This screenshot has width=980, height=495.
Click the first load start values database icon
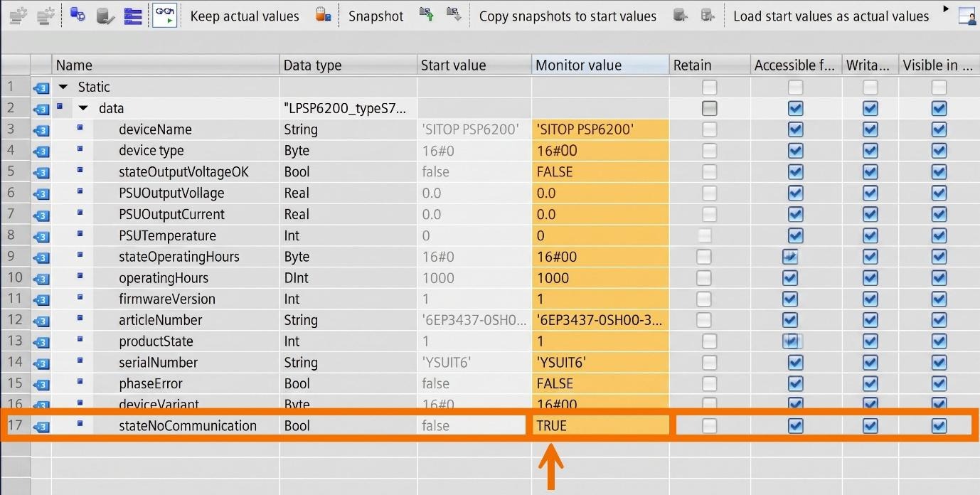coord(681,15)
